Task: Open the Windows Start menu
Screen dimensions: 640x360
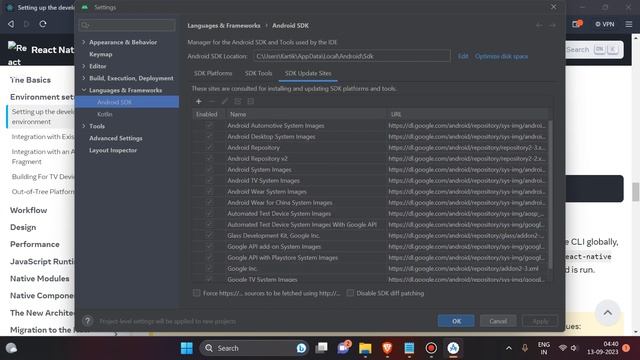Action: click(187, 348)
